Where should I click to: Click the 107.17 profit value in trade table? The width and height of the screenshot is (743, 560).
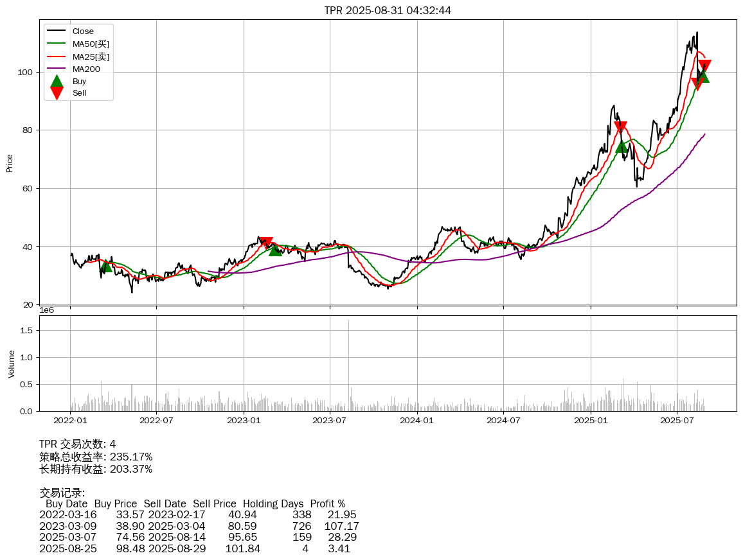coord(341,526)
